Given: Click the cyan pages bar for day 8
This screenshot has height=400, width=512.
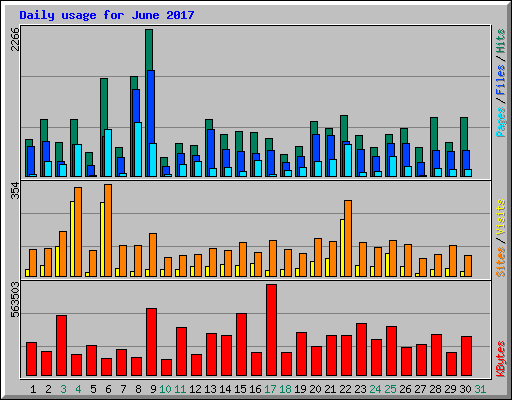Looking at the screenshot, I should click(138, 149).
